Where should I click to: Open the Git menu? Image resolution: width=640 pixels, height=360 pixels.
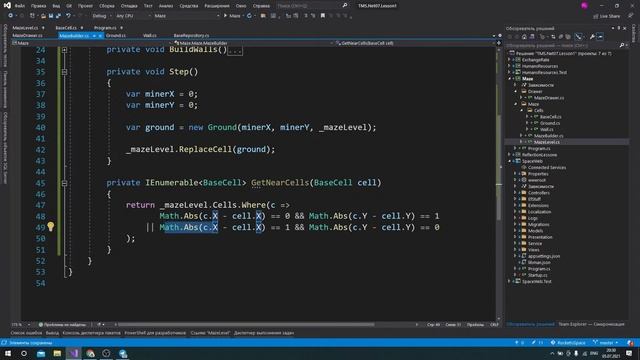click(69, 6)
